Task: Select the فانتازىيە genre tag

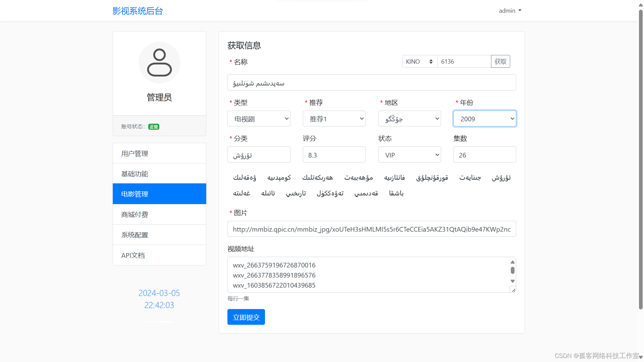Action: point(394,178)
